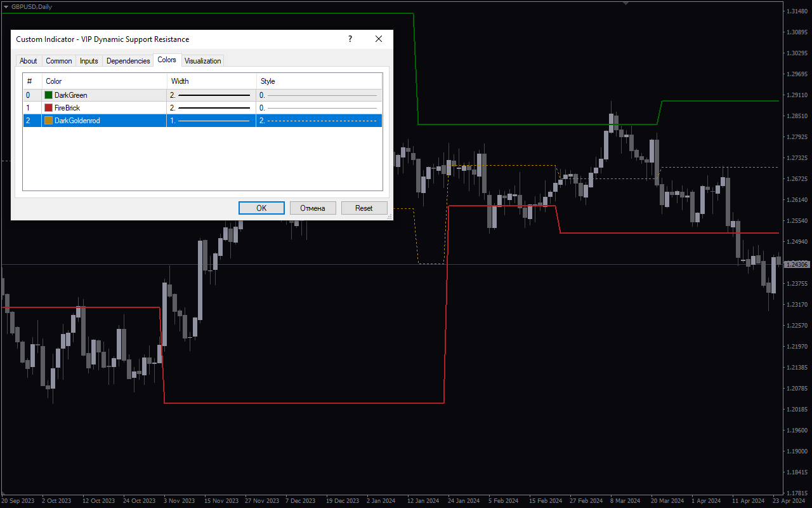Click the 20 Sep 2023 date label
The height and width of the screenshot is (508, 812).
pos(18,501)
